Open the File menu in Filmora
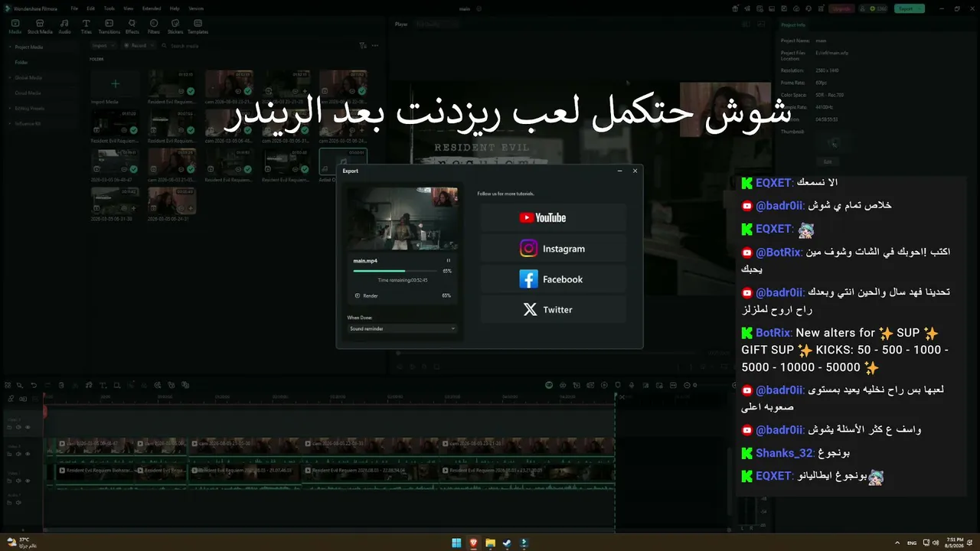The image size is (980, 551). click(74, 8)
